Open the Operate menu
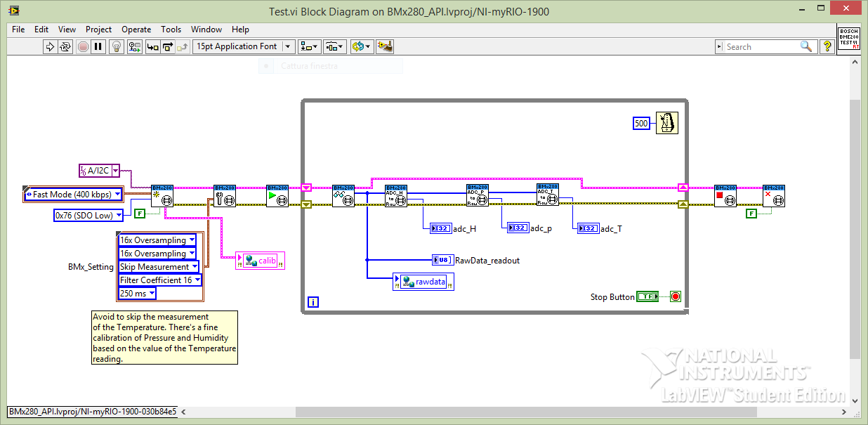868x425 pixels. point(136,30)
